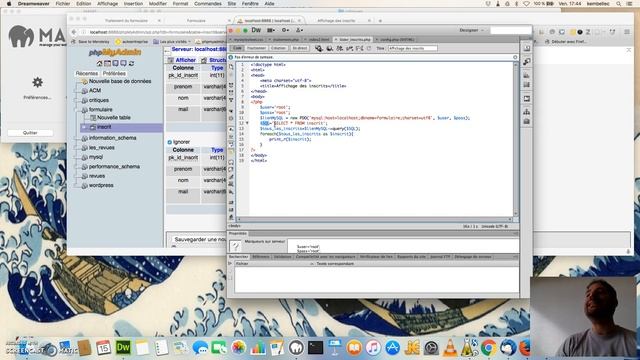Screen dimensions: 640x360
Task: Switch to Traitement du formulaire browser tab
Action: point(126,20)
